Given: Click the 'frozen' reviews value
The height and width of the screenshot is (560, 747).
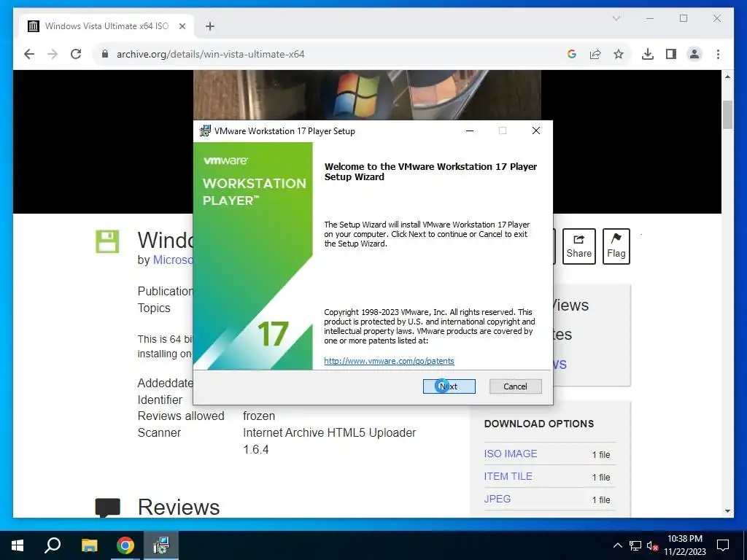Looking at the screenshot, I should click(259, 416).
